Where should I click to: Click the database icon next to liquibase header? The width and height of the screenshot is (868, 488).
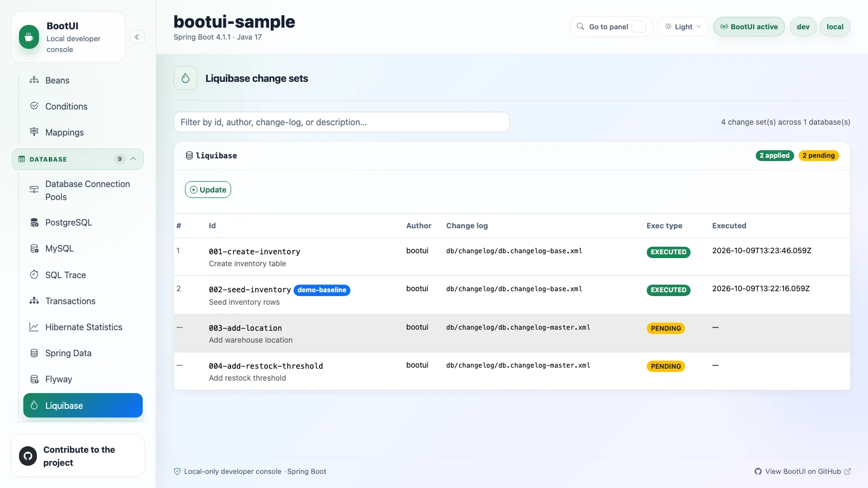coord(189,156)
